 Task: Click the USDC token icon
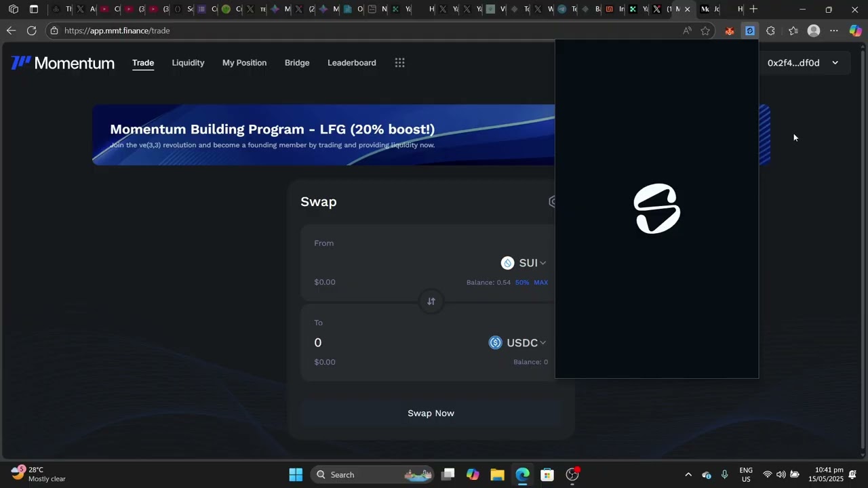(496, 343)
